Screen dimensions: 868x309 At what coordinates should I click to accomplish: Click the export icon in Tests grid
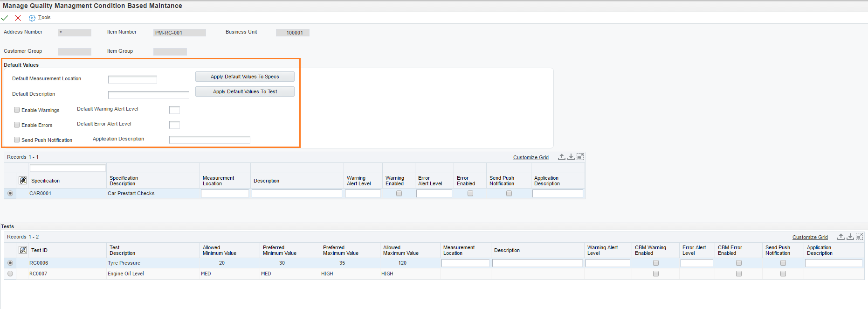pos(840,237)
